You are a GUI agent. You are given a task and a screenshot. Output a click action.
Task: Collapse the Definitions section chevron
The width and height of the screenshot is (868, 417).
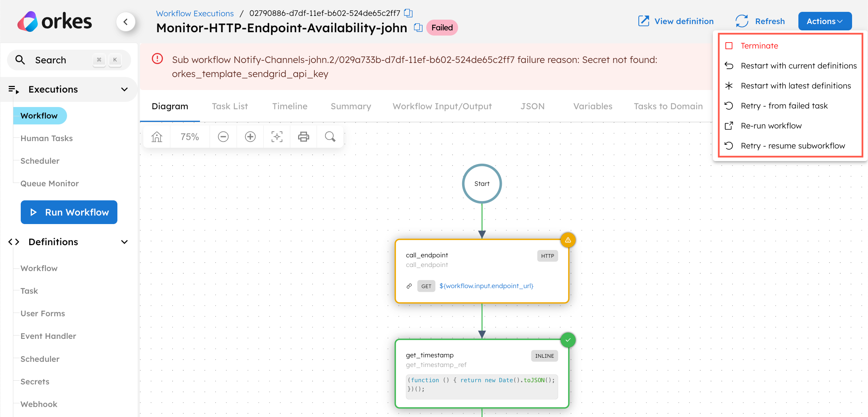tap(124, 242)
